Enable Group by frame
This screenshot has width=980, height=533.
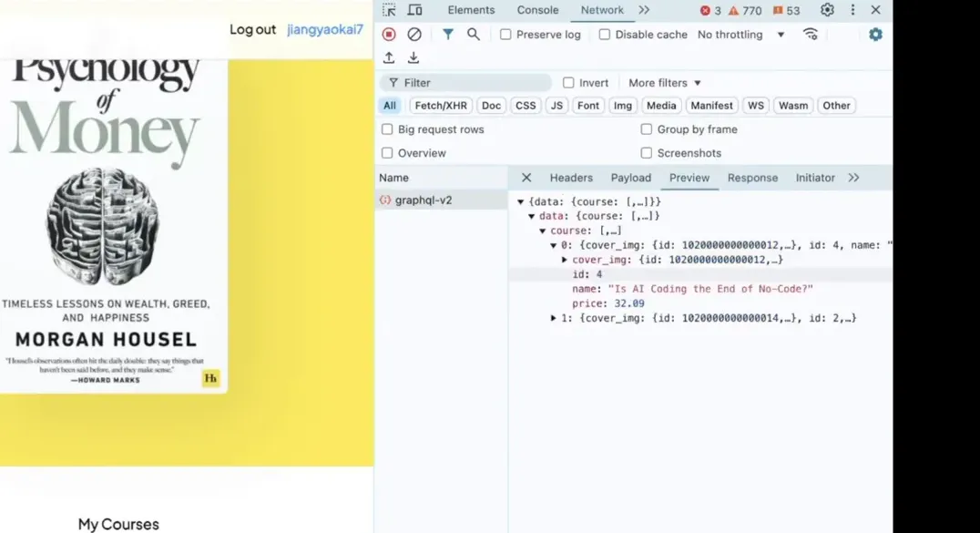647,129
